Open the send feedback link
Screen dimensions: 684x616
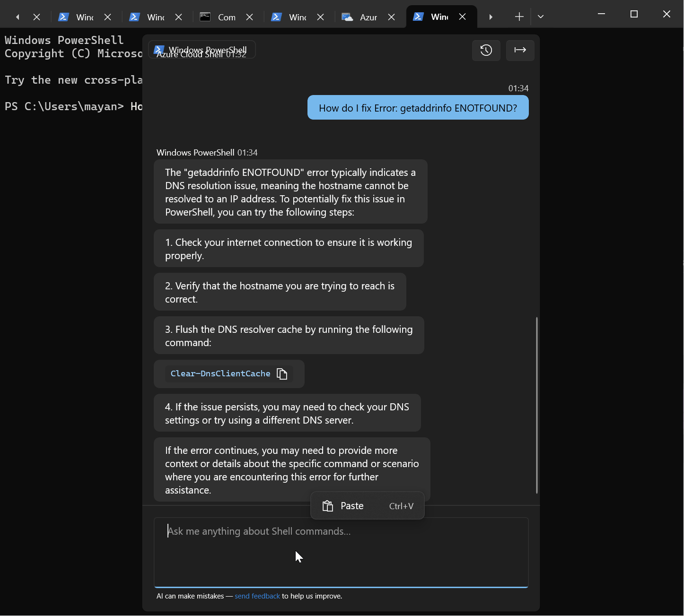[x=257, y=596]
